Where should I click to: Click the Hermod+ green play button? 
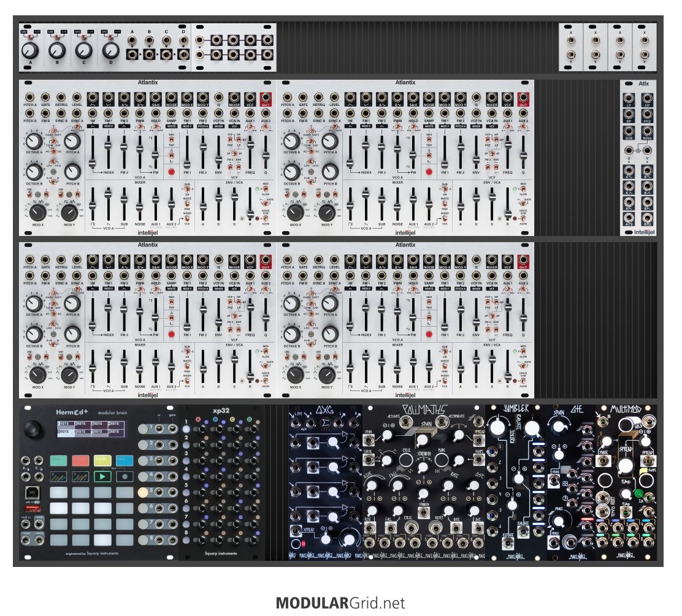point(102,476)
